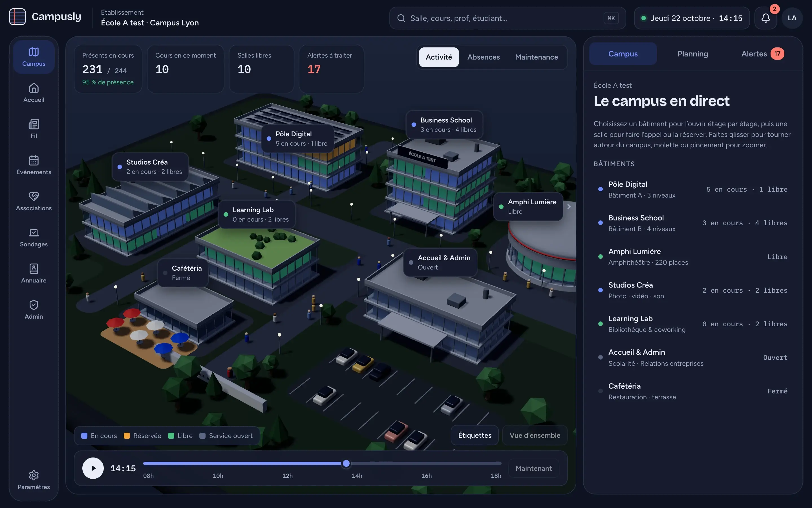Click the "BÂTIMENTS" section heading

pyautogui.click(x=614, y=164)
